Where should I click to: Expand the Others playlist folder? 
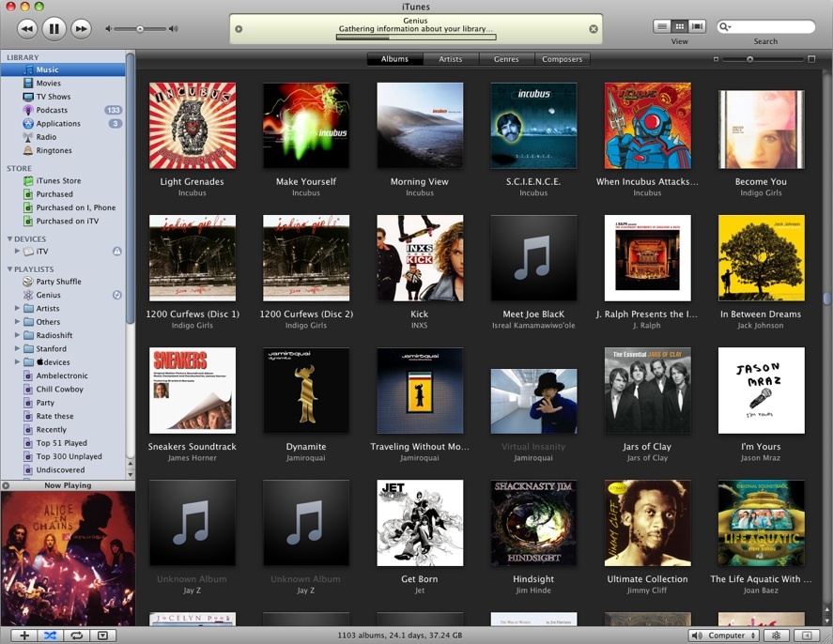pos(17,321)
